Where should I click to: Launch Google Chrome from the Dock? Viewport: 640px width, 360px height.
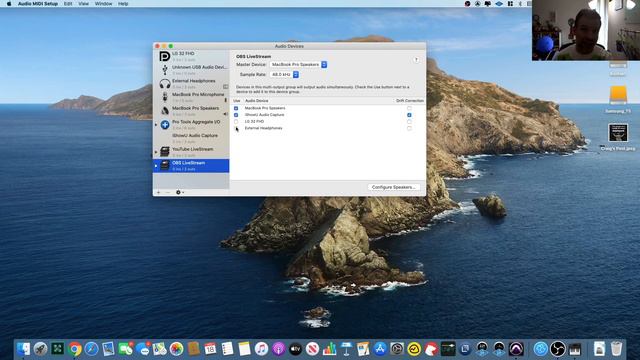(x=75, y=349)
